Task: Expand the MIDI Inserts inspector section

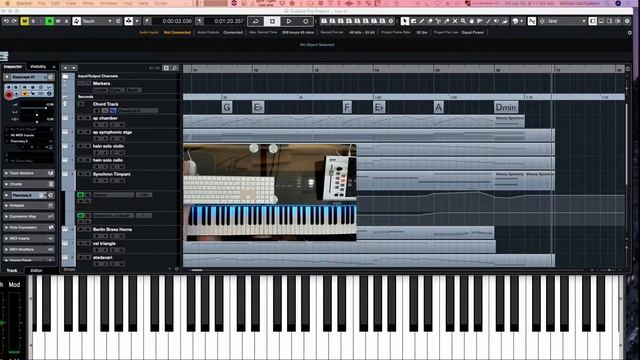Action: 29,238
